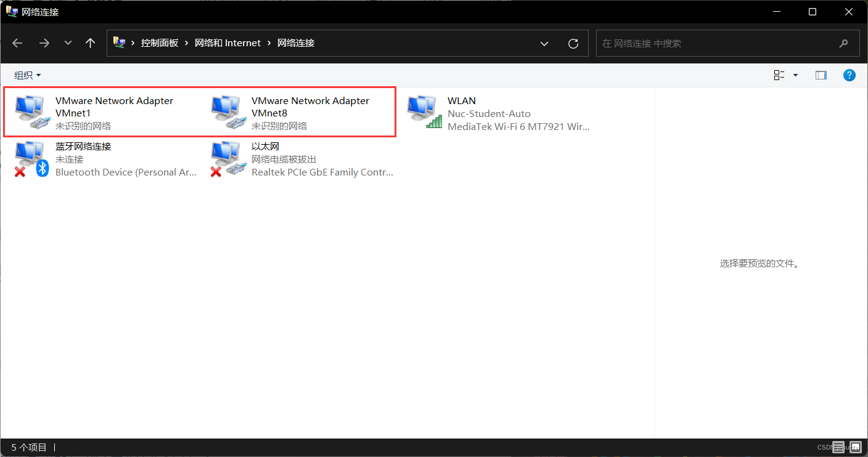Navigate to 网络和 Internet breadcrumb

click(x=228, y=43)
